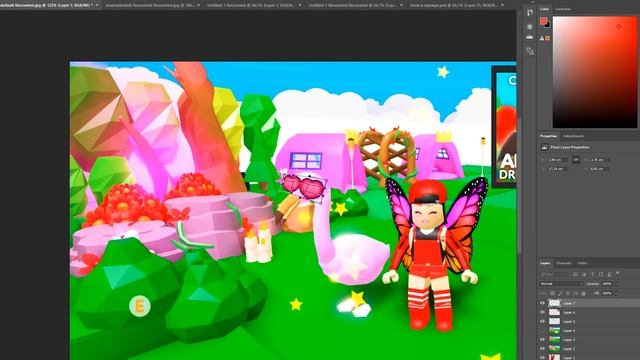The image size is (640, 360).
Task: Hide Layer 7 with eye icon
Action: click(542, 303)
